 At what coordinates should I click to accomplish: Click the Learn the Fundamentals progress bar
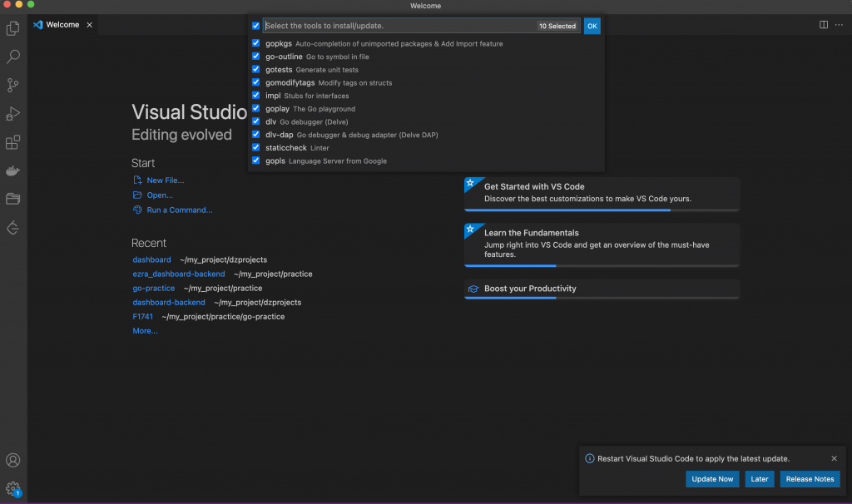point(602,265)
